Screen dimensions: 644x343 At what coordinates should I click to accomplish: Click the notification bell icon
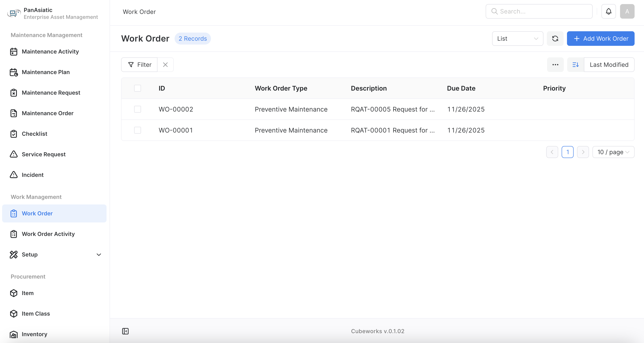click(x=608, y=11)
